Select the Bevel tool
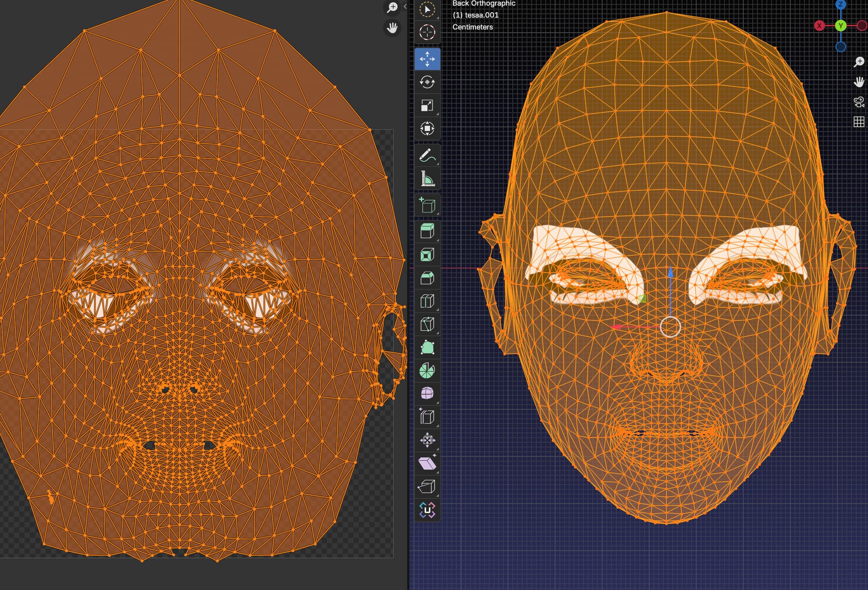 tap(427, 278)
